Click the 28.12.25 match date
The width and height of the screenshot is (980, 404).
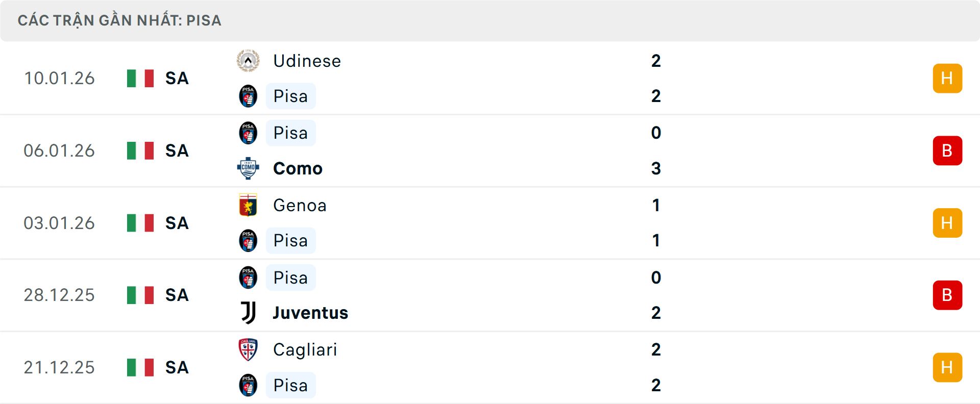pyautogui.click(x=59, y=295)
